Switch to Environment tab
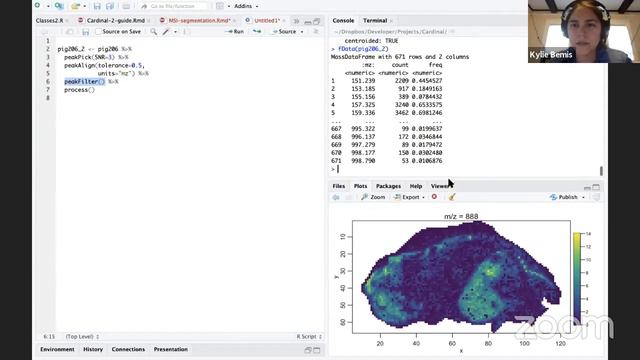The height and width of the screenshot is (360, 640). (57, 349)
